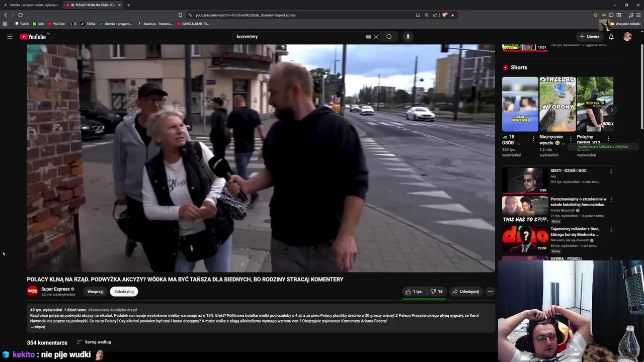Share this page via address bar icon

(435, 15)
